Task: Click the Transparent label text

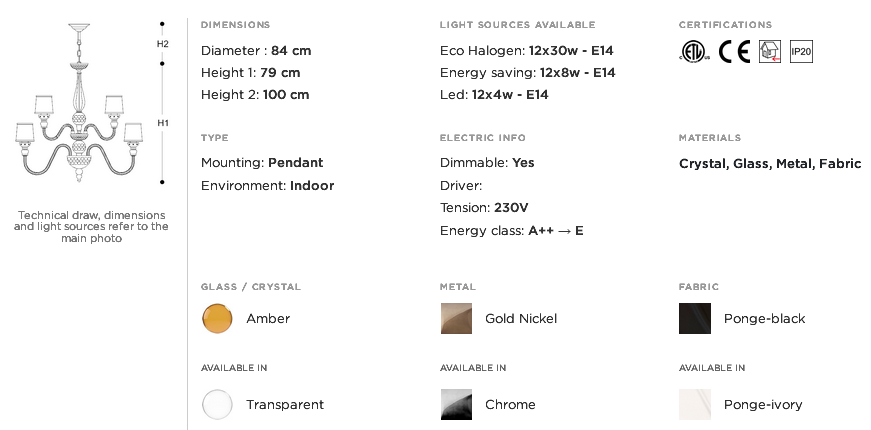Action: coord(285,405)
